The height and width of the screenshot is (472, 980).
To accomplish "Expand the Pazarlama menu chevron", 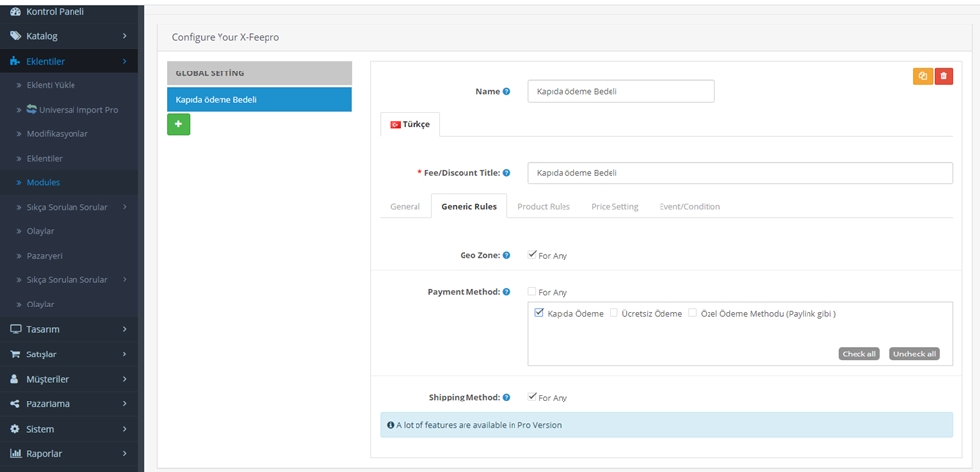I will coord(125,404).
